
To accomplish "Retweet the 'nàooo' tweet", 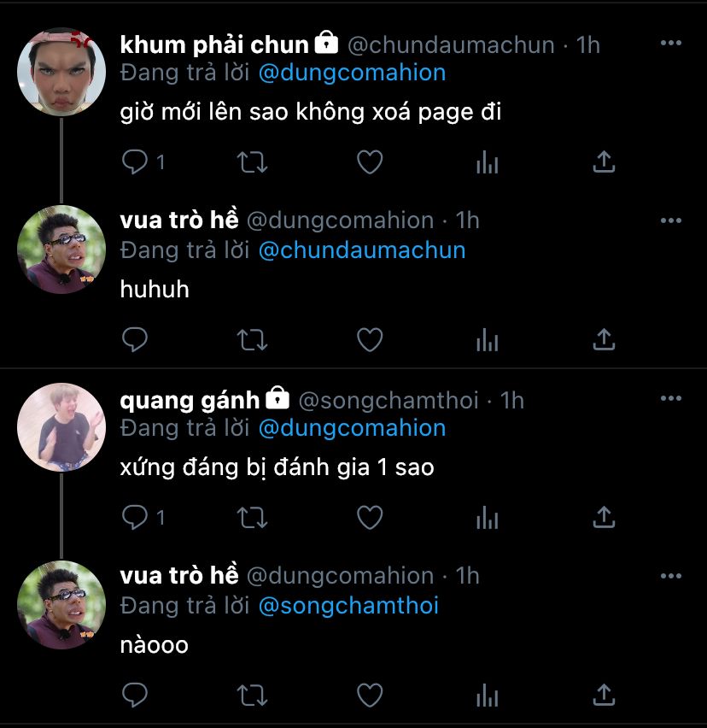I will click(x=252, y=696).
